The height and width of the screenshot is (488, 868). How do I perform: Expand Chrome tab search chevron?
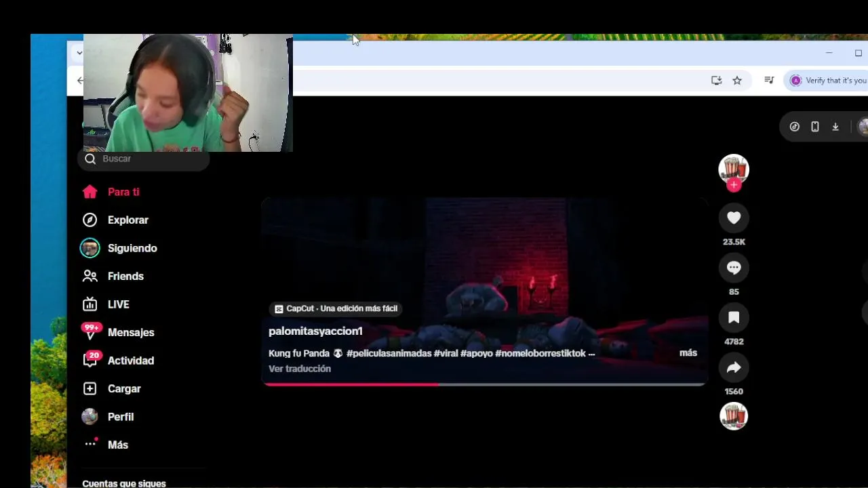(x=79, y=52)
